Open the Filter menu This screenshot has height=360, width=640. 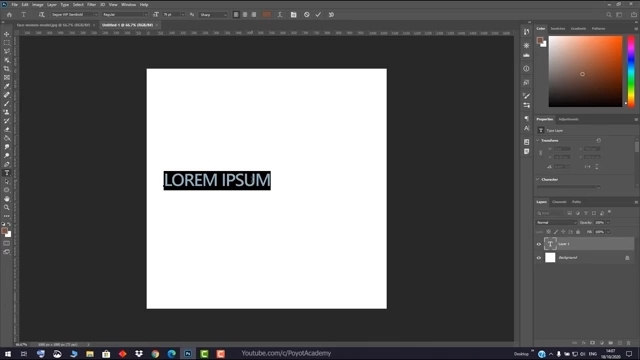91,4
